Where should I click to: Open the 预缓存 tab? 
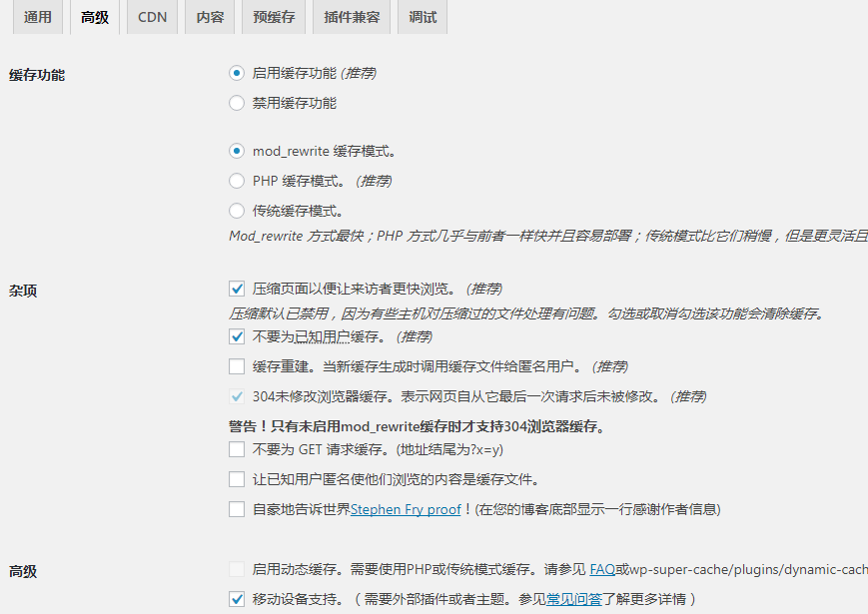coord(273,17)
